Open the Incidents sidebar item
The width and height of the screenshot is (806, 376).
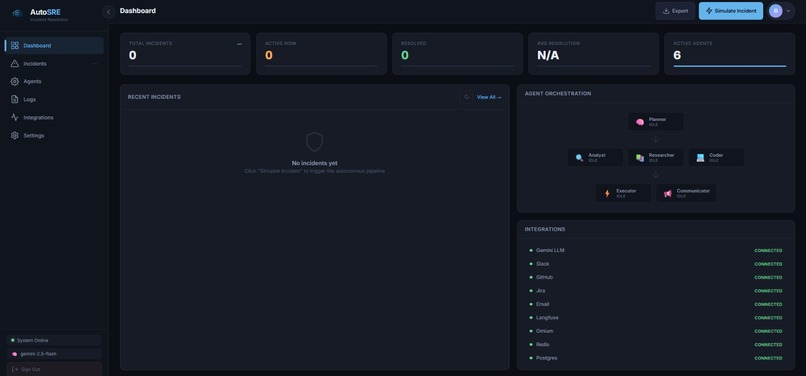[54, 63]
